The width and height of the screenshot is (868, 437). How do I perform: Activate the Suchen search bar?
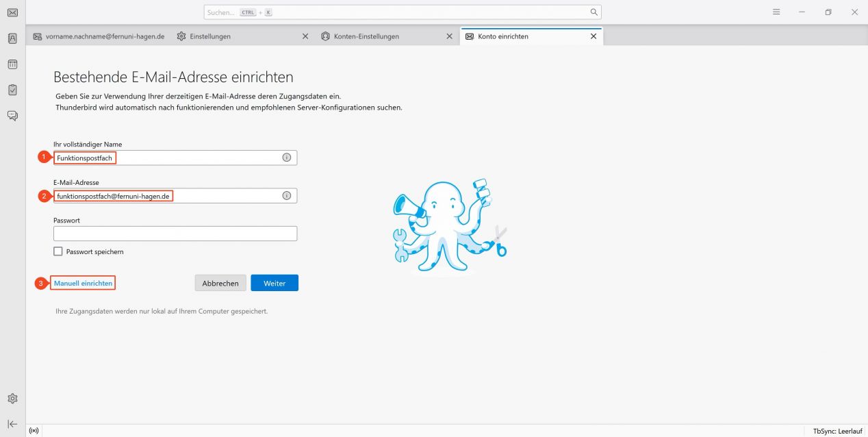coord(399,12)
